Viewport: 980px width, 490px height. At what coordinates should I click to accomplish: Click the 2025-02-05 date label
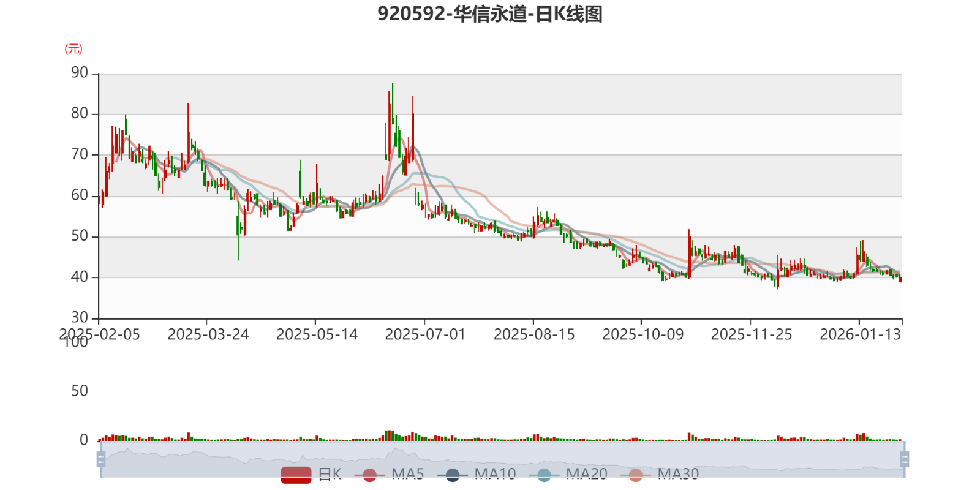click(99, 334)
